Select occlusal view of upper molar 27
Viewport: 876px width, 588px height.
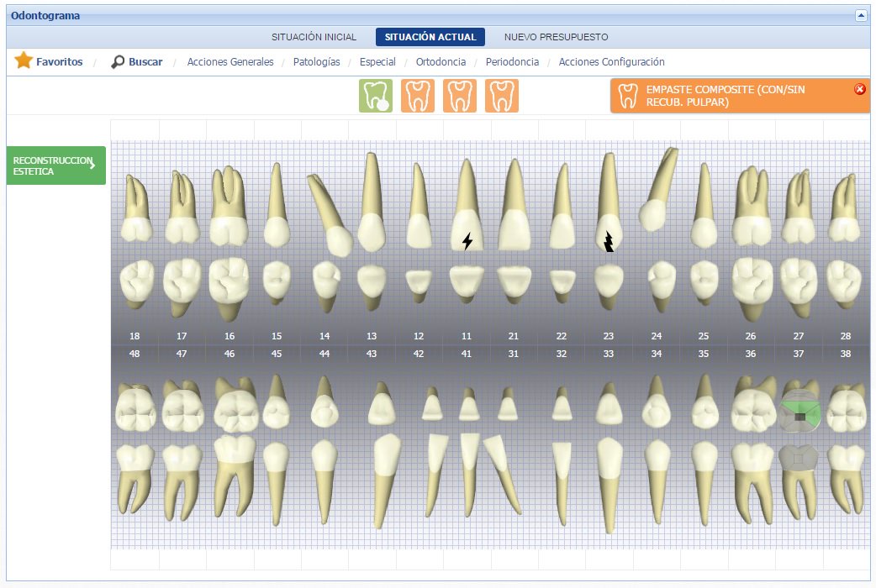(x=799, y=287)
